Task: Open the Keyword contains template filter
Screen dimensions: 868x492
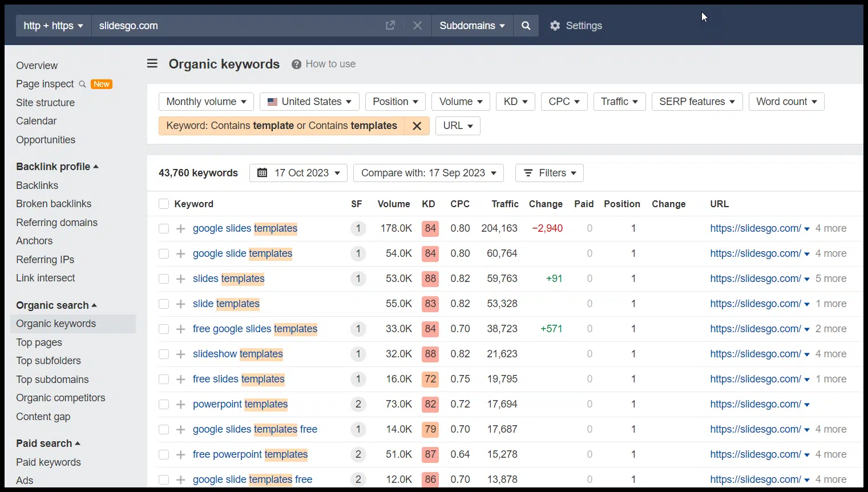Action: [x=282, y=126]
